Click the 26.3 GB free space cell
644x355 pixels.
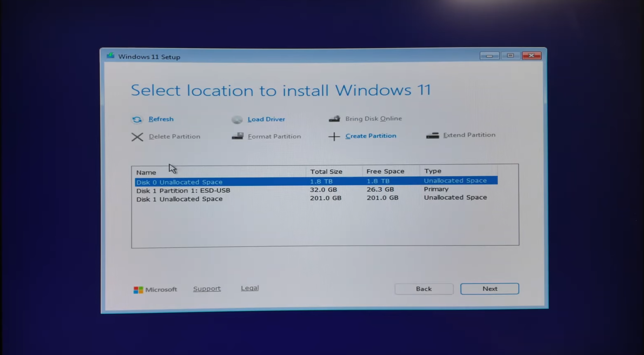pyautogui.click(x=380, y=189)
